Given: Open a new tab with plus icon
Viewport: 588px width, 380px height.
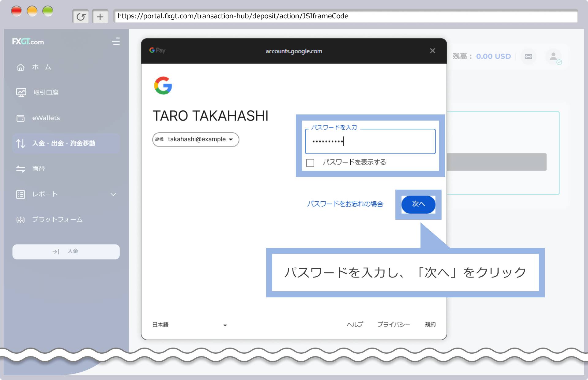Looking at the screenshot, I should 100,17.
